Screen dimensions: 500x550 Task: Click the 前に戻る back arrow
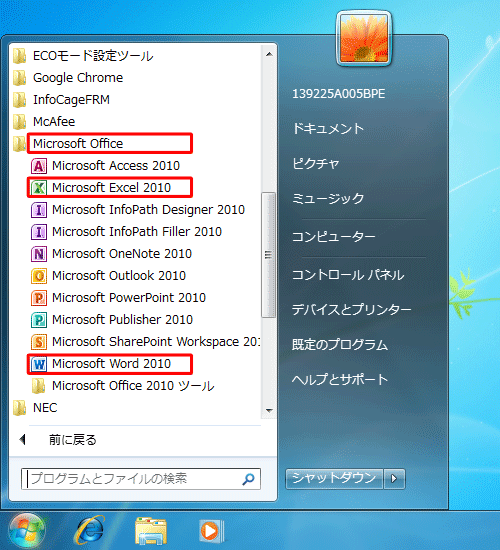point(23,439)
